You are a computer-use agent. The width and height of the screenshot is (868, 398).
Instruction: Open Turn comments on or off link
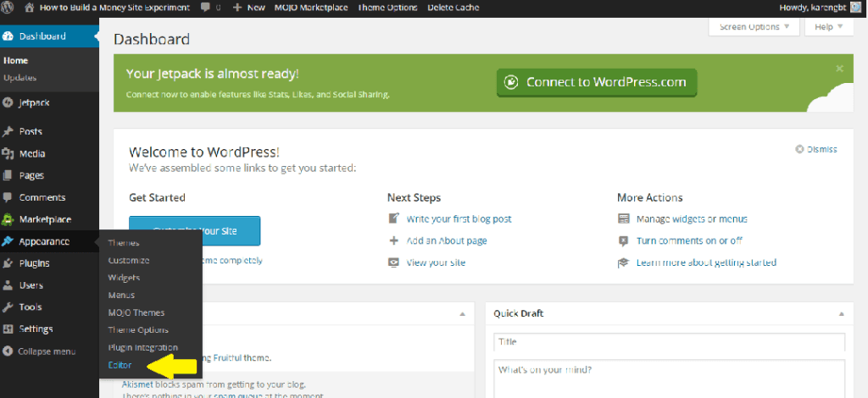[689, 241]
